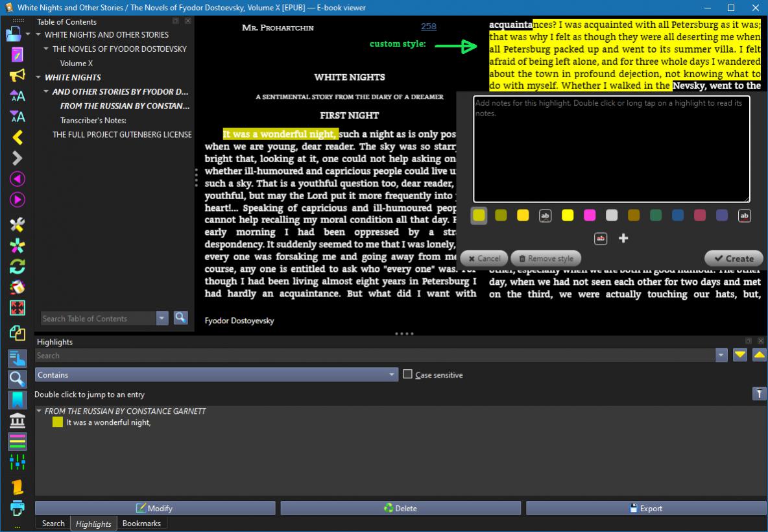Click the Delete highlight button

click(x=401, y=508)
